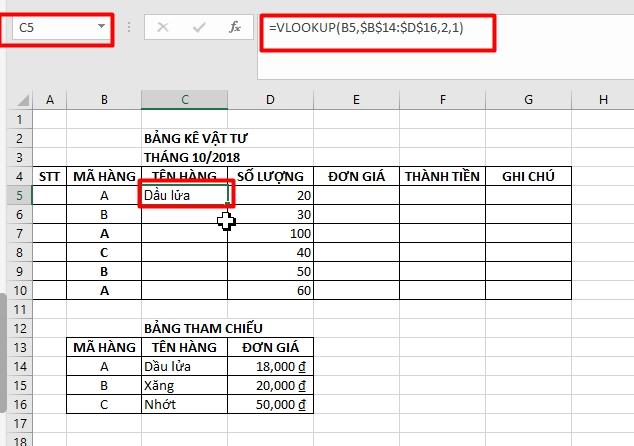Click the formula bar VLOOKUP text
The height and width of the screenshot is (446, 634).
[366, 27]
